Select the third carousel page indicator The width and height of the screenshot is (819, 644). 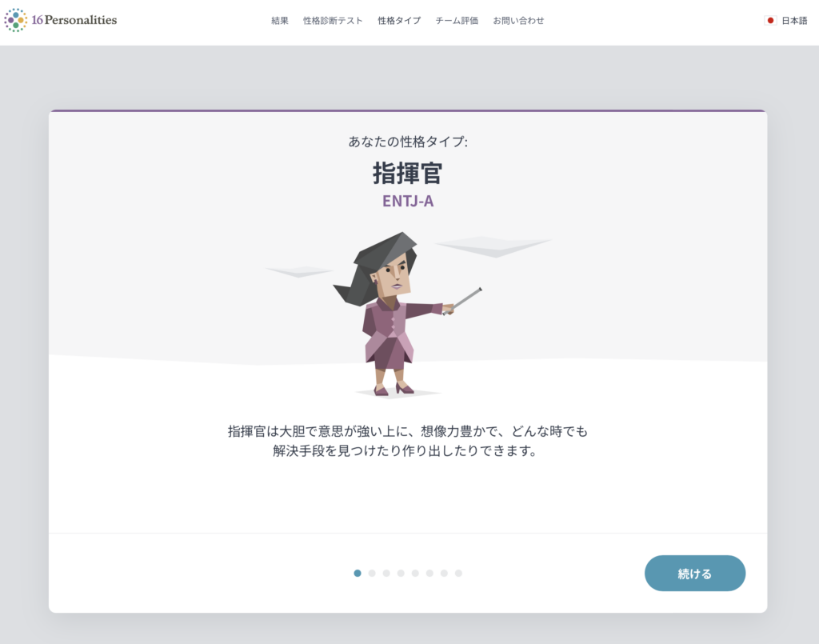[386, 573]
